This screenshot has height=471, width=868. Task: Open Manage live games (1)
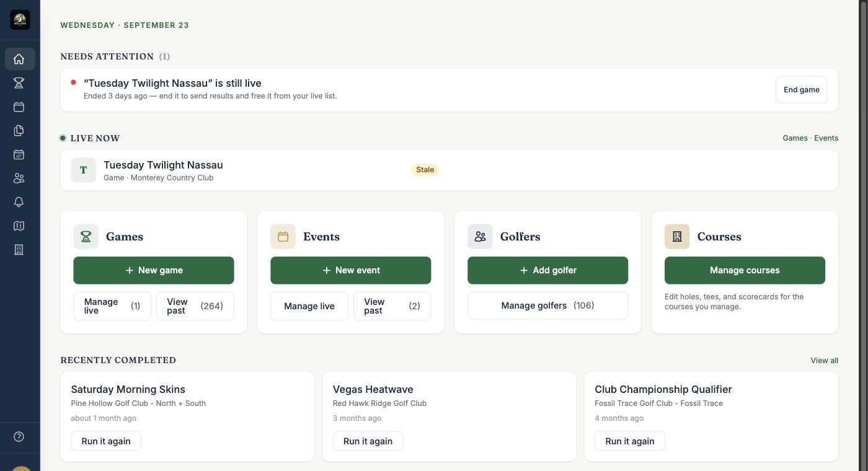pyautogui.click(x=112, y=306)
